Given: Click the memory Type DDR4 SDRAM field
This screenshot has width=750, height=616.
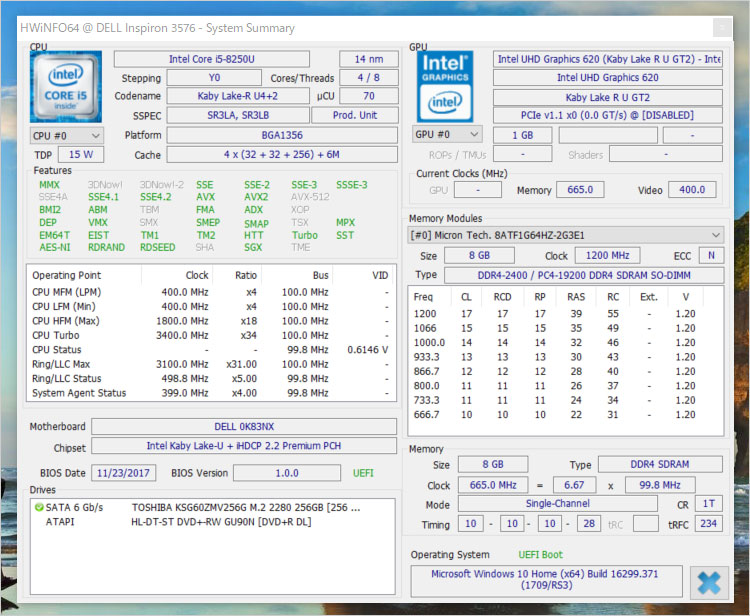Looking at the screenshot, I should pyautogui.click(x=660, y=464).
